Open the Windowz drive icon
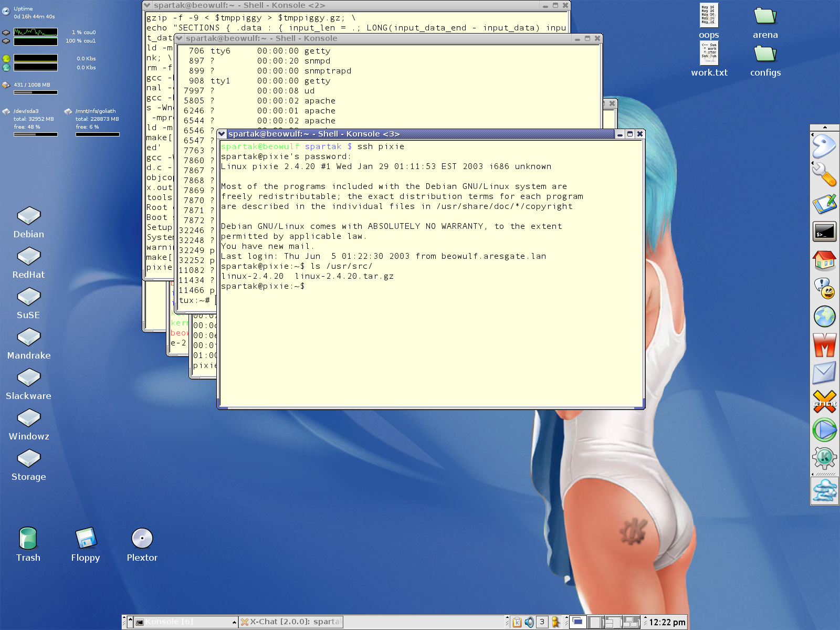The height and width of the screenshot is (630, 840). click(29, 418)
